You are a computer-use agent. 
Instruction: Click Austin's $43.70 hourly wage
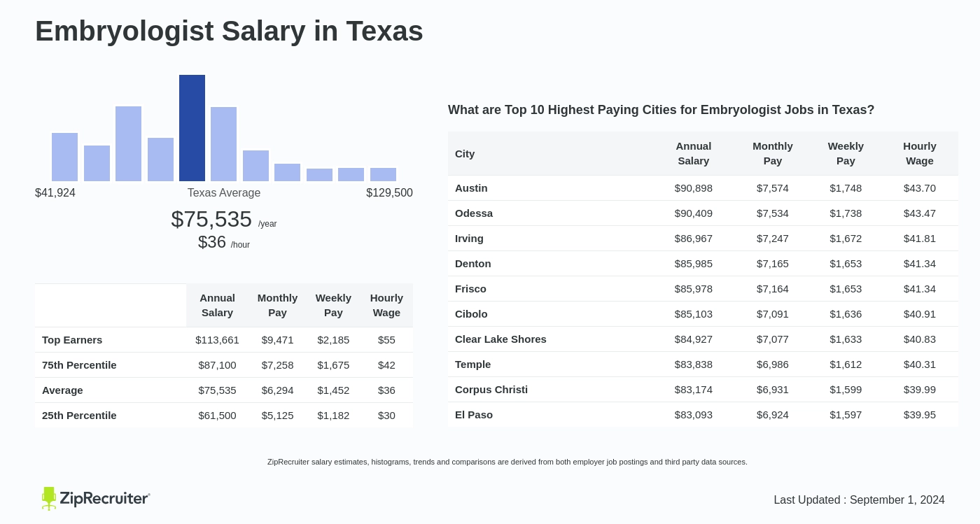pyautogui.click(x=920, y=188)
